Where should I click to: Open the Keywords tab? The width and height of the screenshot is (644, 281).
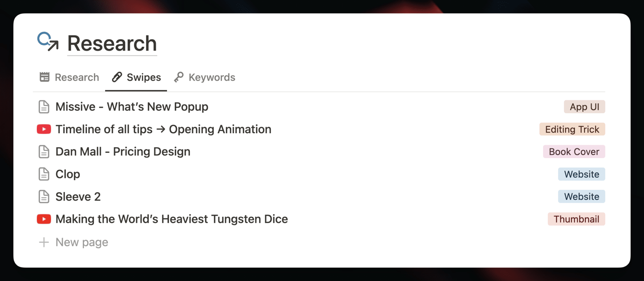coord(205,77)
